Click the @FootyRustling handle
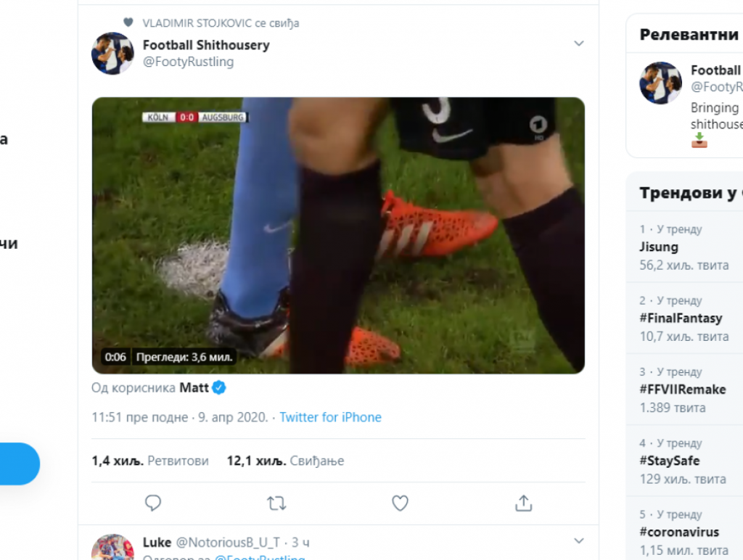Viewport: 743px width, 560px height. point(188,62)
